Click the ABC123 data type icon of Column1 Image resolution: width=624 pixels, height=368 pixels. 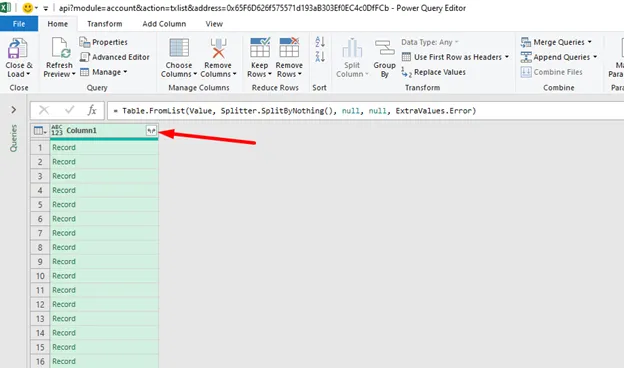(x=57, y=130)
